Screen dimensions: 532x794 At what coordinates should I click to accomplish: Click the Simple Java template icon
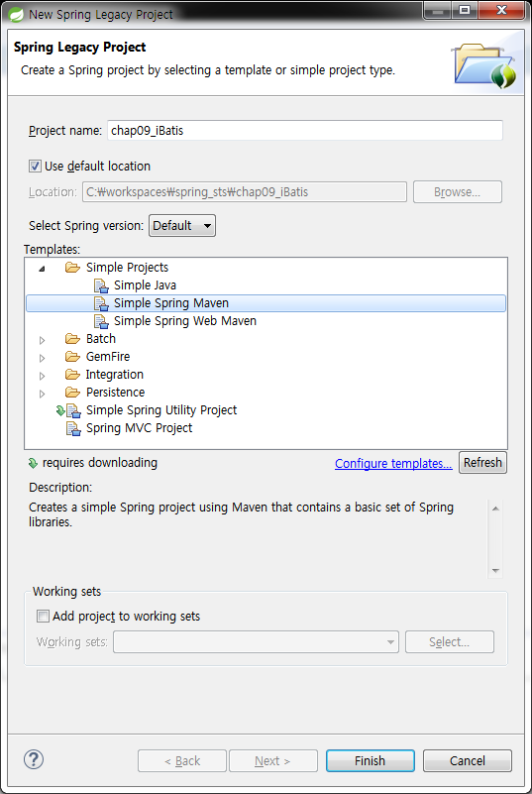click(x=101, y=285)
